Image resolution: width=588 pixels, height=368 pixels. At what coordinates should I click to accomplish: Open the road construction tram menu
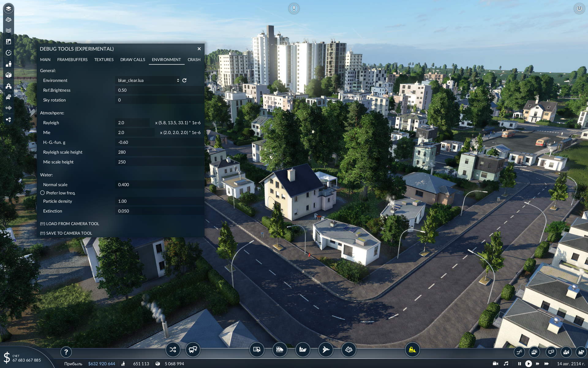pyautogui.click(x=257, y=350)
